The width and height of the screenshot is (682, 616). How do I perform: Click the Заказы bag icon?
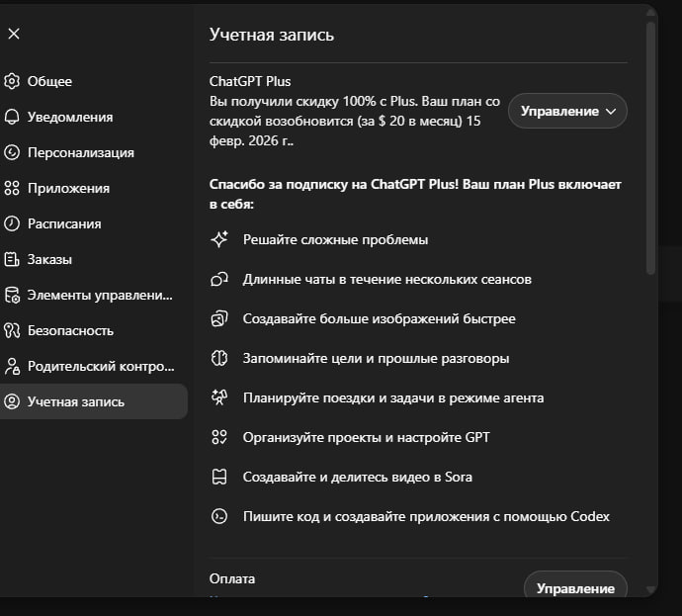(x=12, y=259)
